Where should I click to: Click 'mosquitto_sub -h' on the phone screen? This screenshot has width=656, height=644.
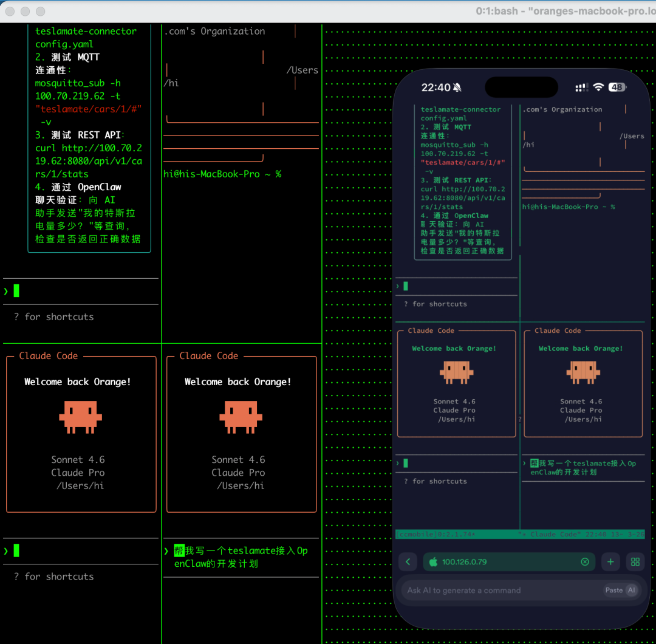coord(454,145)
